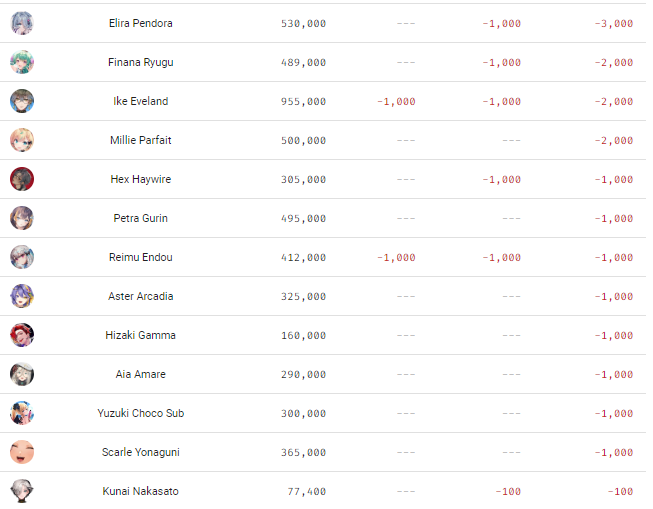The width and height of the screenshot is (653, 509).
Task: Open Kunai Nakasato's avatar icon
Action: coord(22,491)
